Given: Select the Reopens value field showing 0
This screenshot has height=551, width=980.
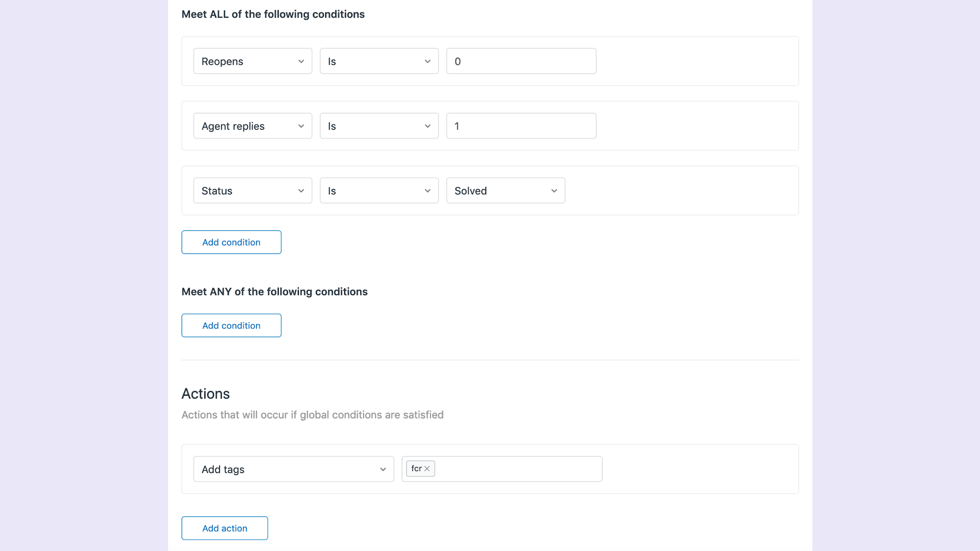Looking at the screenshot, I should point(521,61).
